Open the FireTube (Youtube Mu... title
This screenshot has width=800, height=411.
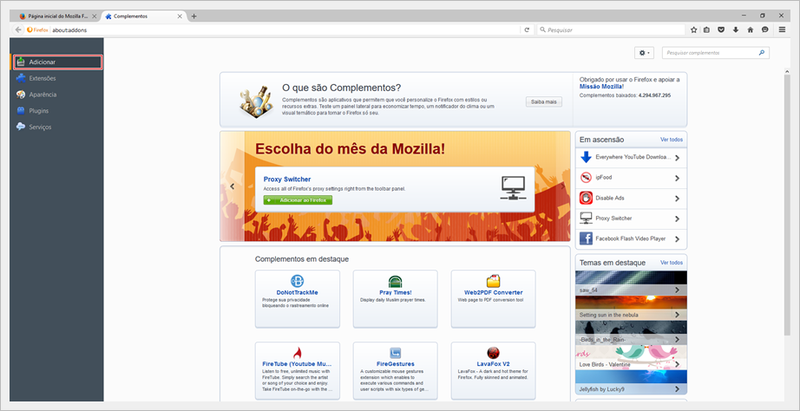tap(297, 365)
